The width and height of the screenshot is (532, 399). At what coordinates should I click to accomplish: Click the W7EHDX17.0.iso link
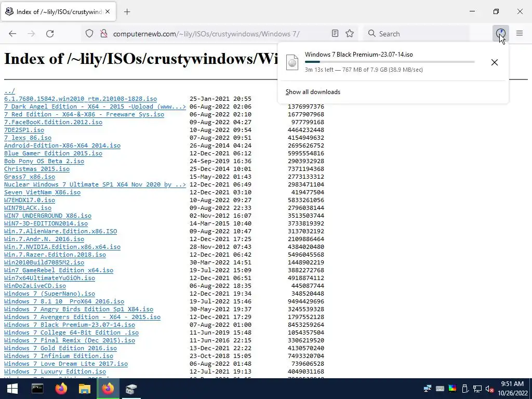(30, 200)
